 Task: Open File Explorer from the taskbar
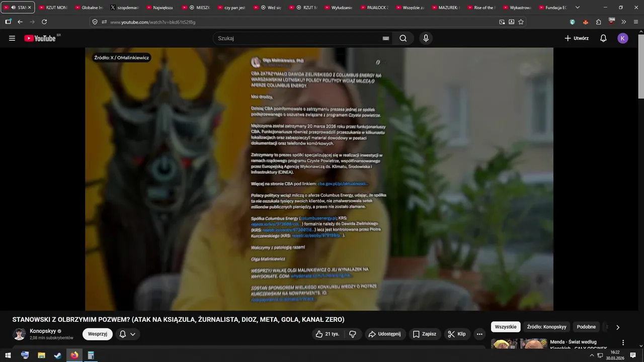tap(41, 355)
